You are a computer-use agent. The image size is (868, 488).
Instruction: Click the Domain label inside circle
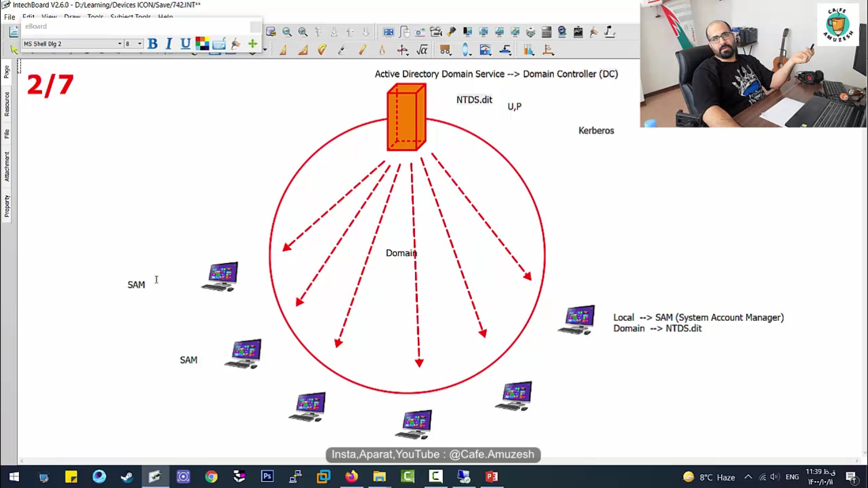pyautogui.click(x=401, y=253)
